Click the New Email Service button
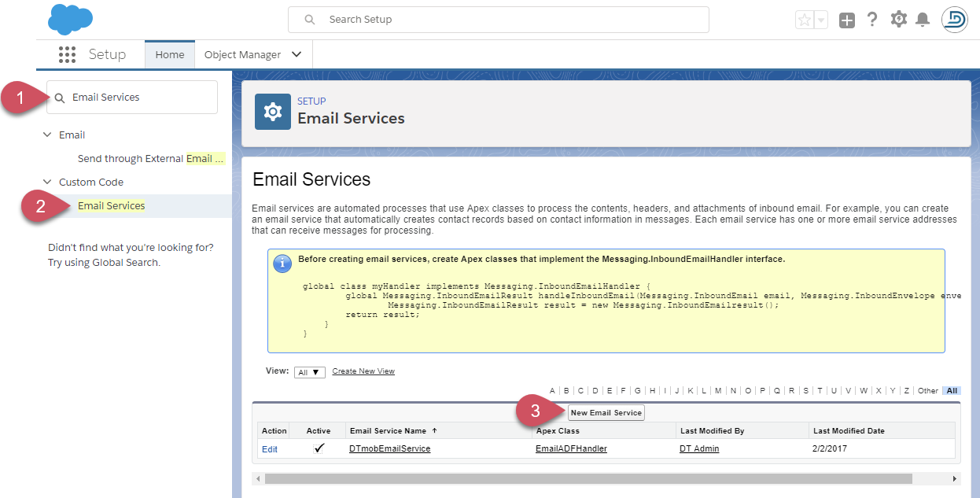The image size is (980, 498). point(606,411)
